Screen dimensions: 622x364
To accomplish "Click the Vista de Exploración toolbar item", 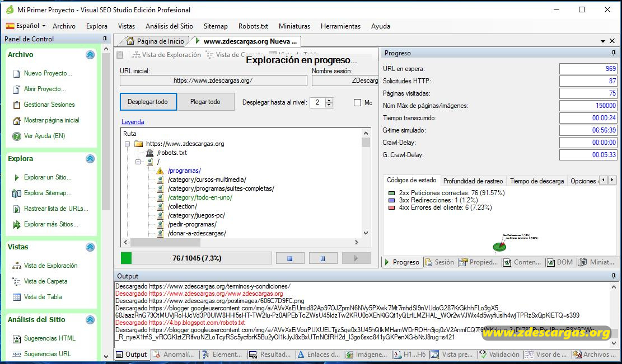I will point(167,55).
